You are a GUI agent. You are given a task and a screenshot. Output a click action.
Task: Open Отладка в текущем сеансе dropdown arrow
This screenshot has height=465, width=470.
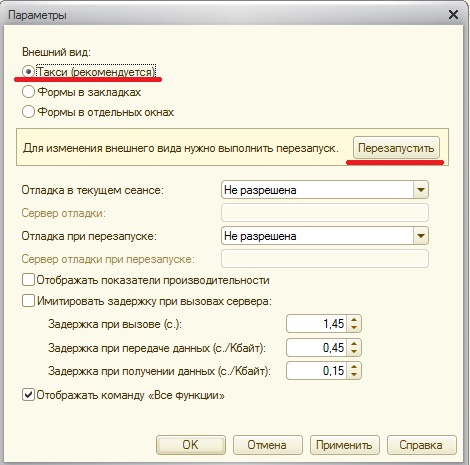click(x=421, y=190)
